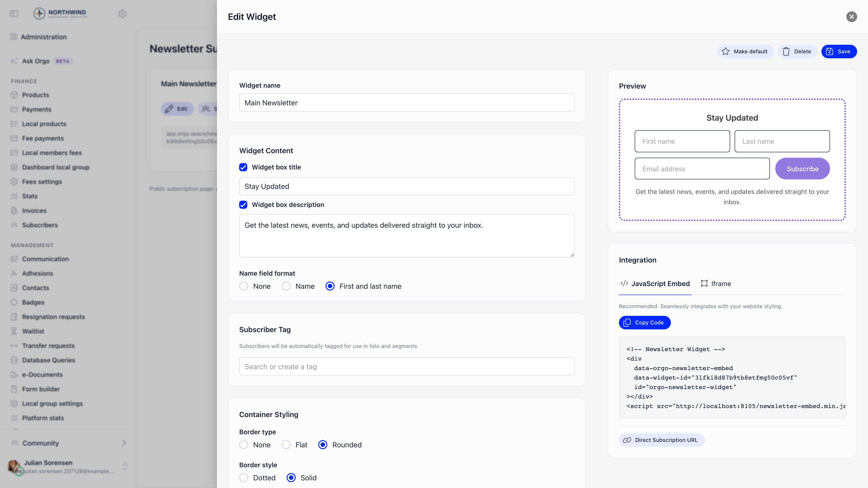Click the purple Subscribe preview button
Viewport: 868px width, 488px height.
(x=803, y=169)
